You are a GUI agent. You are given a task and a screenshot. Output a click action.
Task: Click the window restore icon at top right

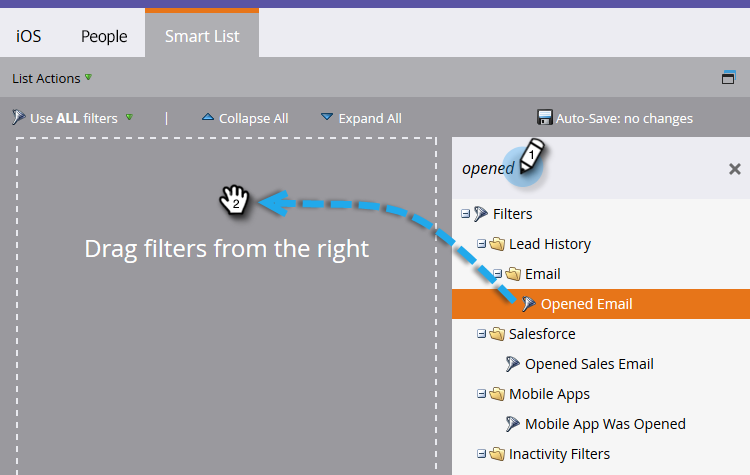pos(728,77)
